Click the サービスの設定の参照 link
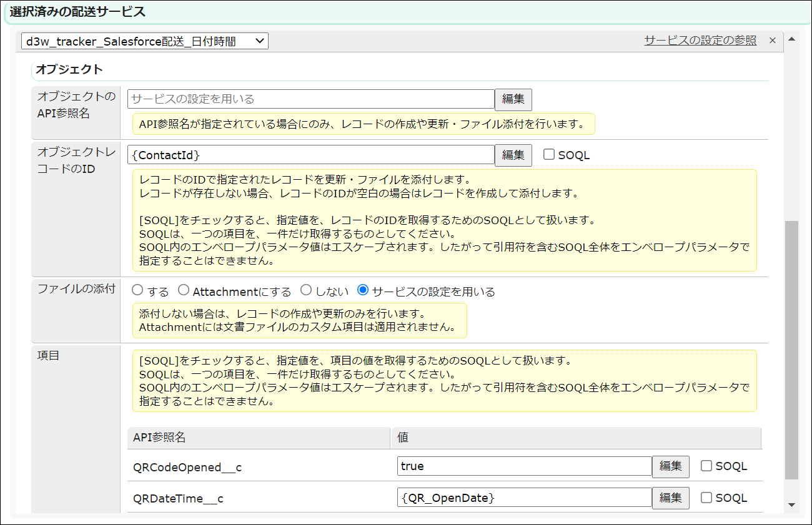 point(700,41)
